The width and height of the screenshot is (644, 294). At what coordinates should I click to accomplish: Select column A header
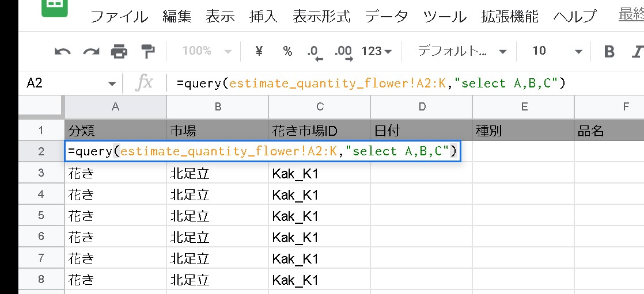pyautogui.click(x=115, y=106)
